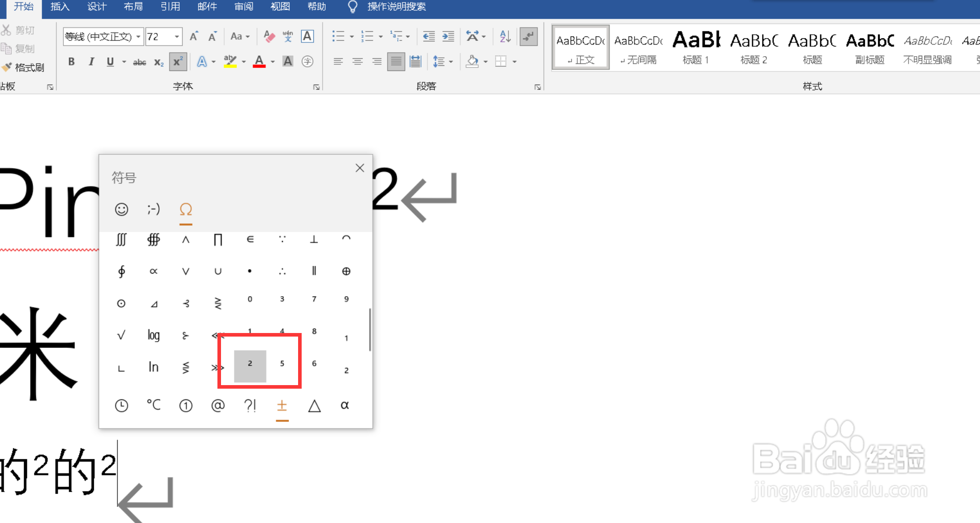Open font color dropdown arrow
Viewport: 980px width, 523px height.
coord(273,62)
